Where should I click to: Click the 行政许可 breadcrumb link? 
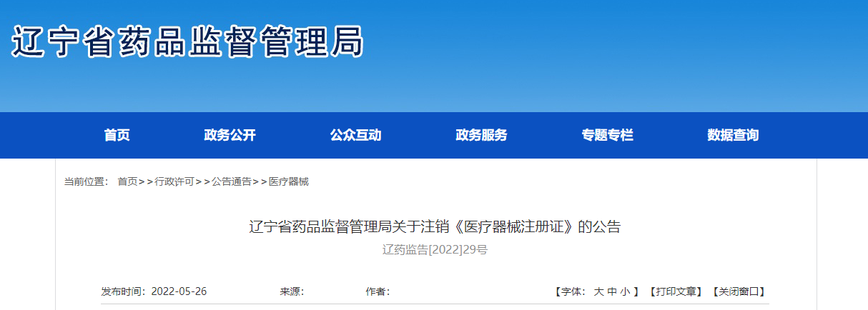pos(174,182)
